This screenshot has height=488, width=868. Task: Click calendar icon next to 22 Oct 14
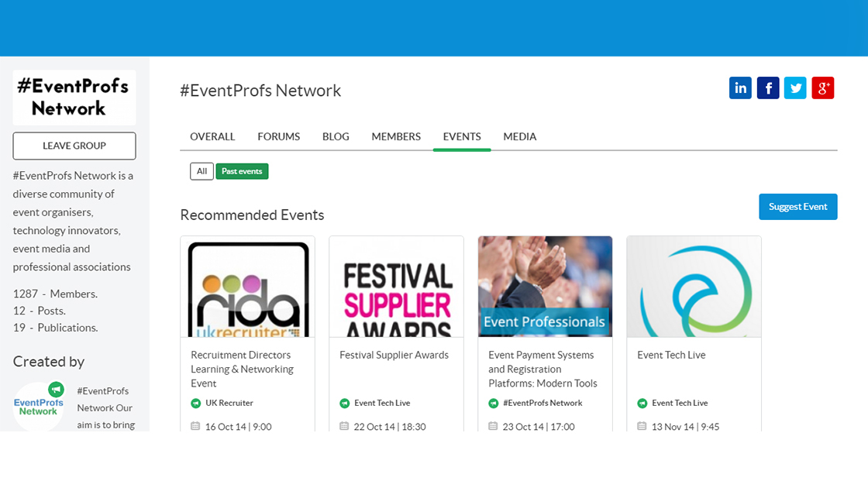344,426
